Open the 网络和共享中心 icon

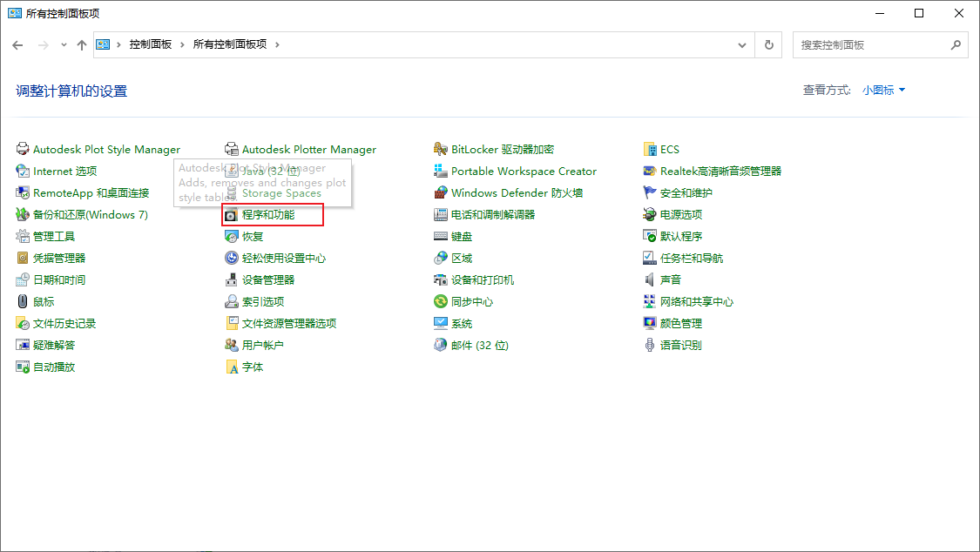(x=649, y=301)
